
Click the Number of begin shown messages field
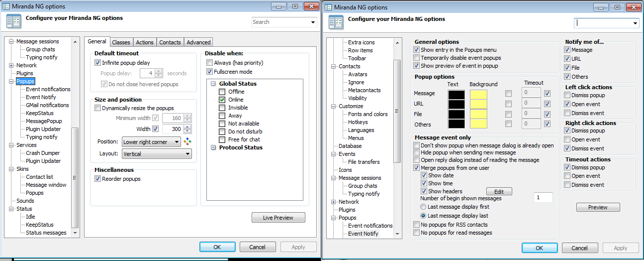(543, 198)
